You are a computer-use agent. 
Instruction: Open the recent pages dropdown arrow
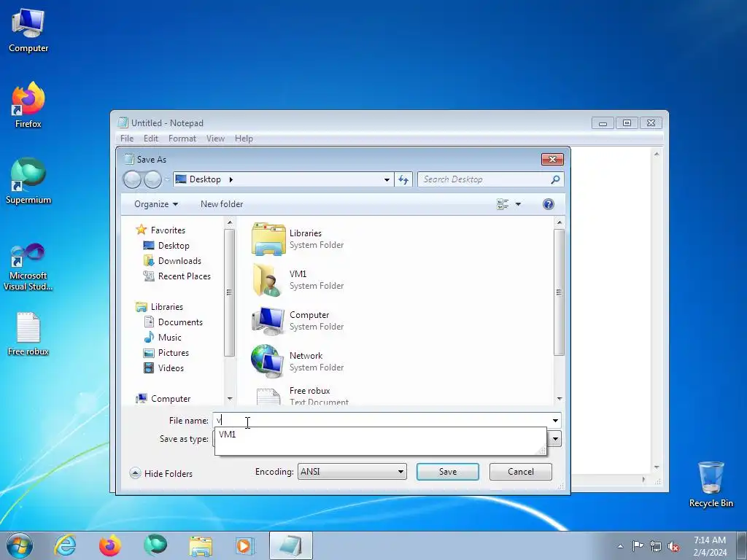tap(167, 179)
